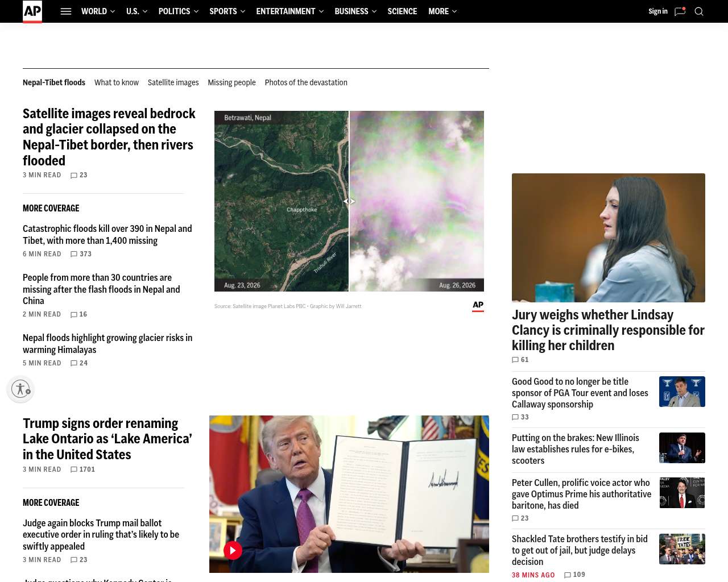Open comments icon for glacier risks story
This screenshot has width=728, height=582.
click(x=74, y=364)
